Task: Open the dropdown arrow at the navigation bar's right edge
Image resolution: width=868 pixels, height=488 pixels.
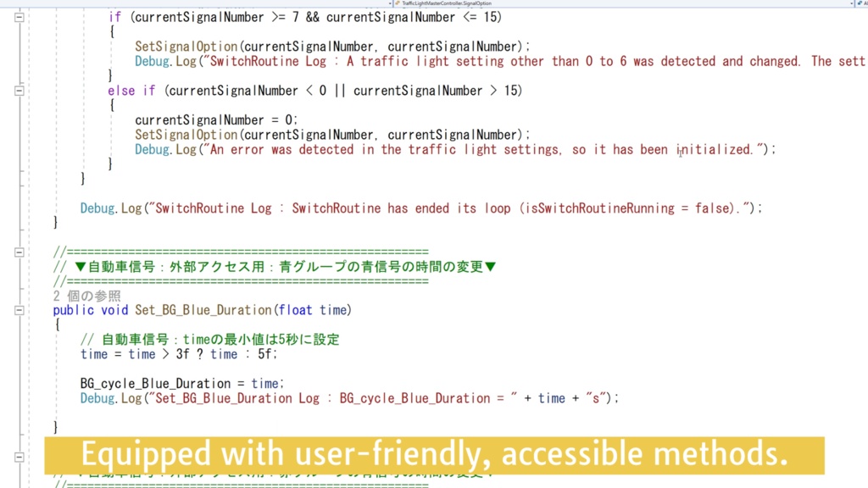Action: (x=851, y=3)
